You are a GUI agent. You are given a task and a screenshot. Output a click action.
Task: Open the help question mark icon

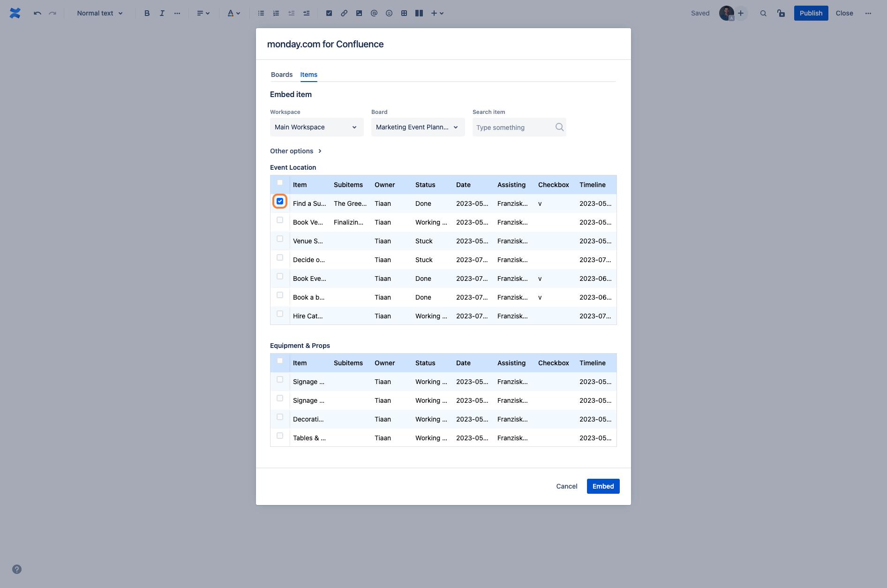click(x=17, y=569)
